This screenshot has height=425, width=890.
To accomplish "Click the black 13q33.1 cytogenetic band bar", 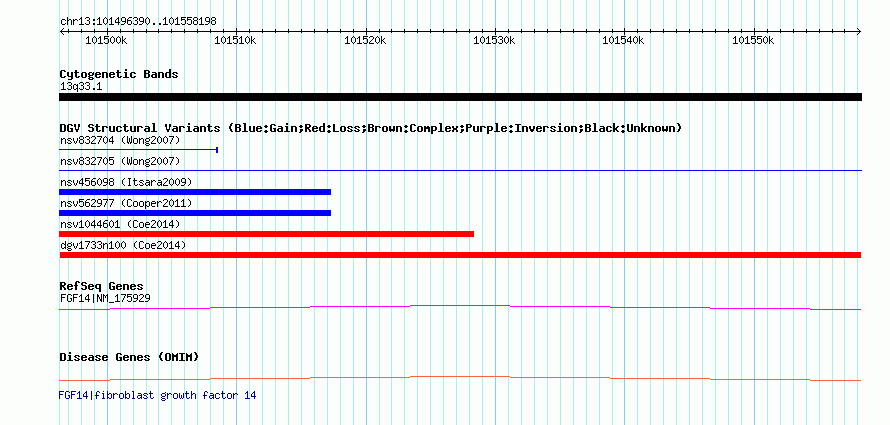I will [460, 97].
